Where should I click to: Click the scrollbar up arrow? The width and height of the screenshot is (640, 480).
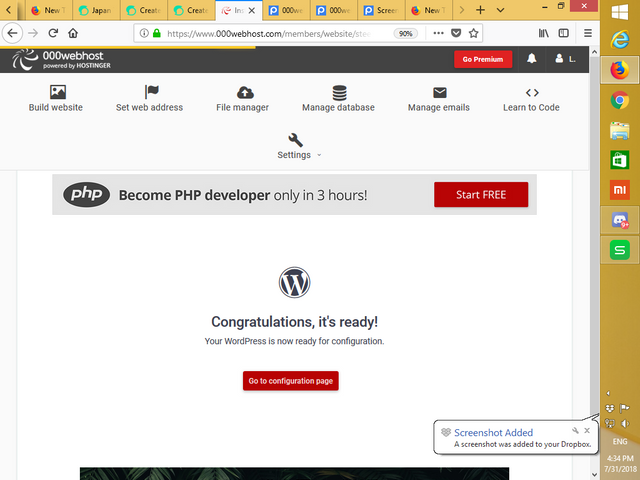594,52
